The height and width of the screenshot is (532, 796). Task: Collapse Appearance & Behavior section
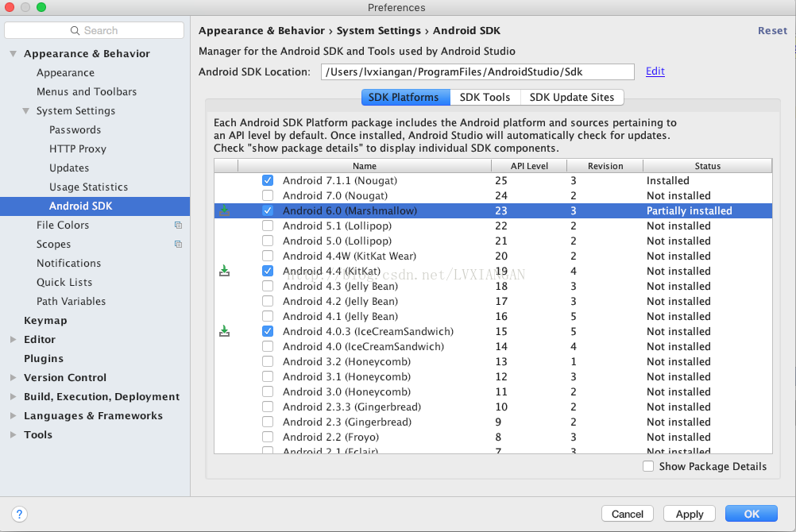14,53
